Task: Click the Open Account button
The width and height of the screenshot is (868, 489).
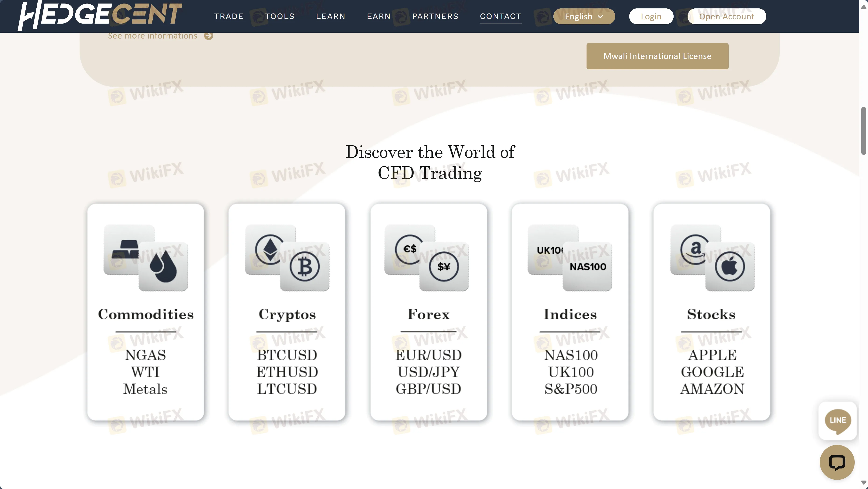Action: 727,16
